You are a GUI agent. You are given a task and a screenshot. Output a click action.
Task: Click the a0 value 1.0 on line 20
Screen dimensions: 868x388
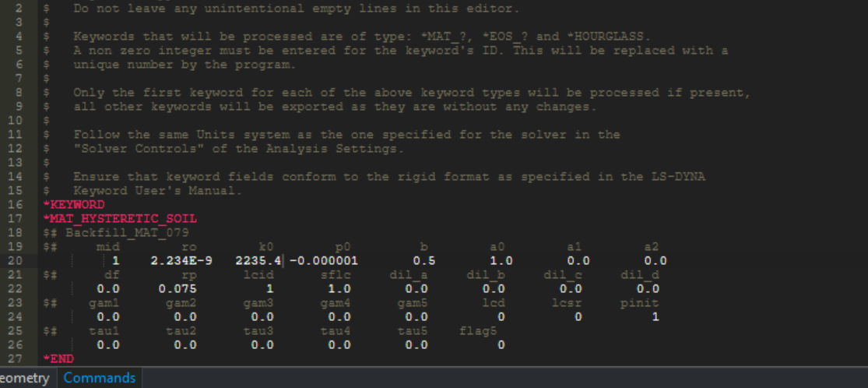click(501, 260)
